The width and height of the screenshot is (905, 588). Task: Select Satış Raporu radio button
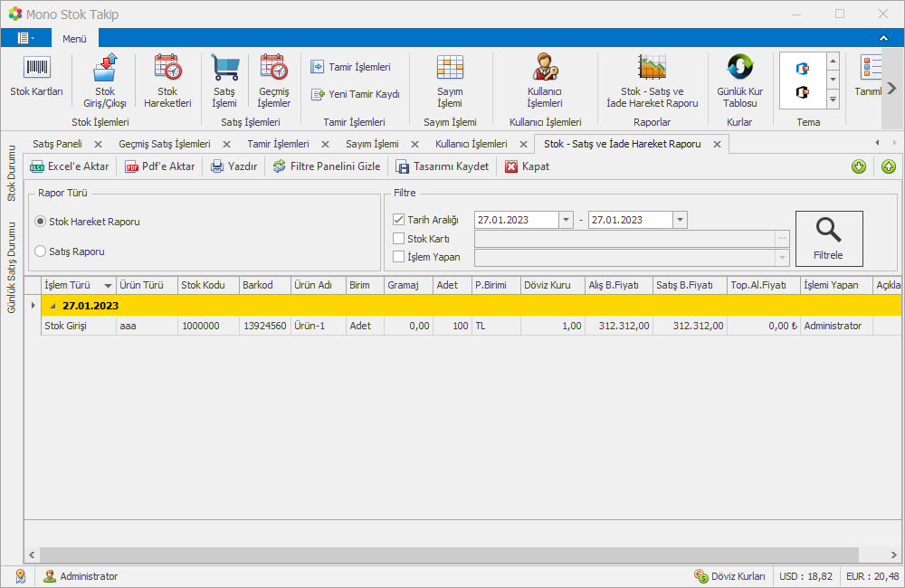point(41,251)
